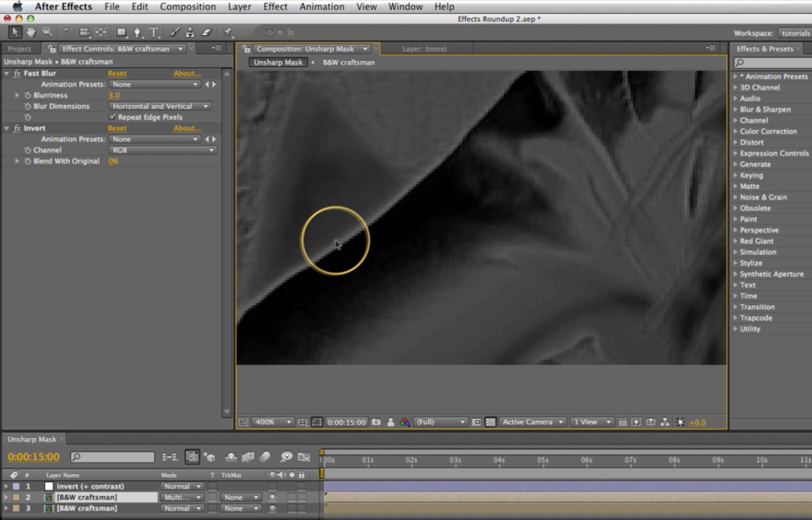Click the Show Last Snapshot icon

click(391, 422)
